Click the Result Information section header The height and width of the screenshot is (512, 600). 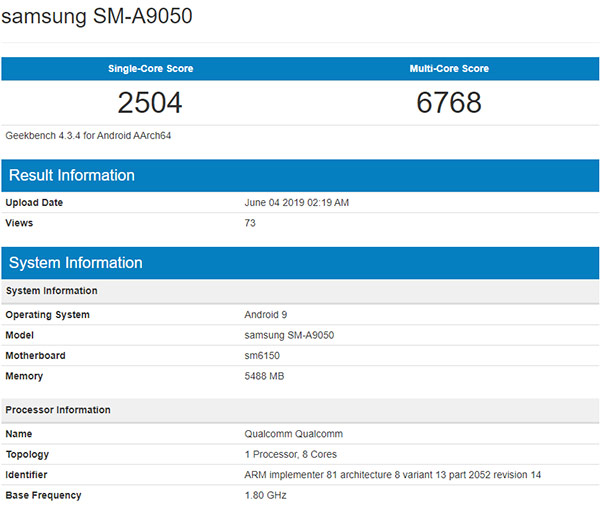72,175
